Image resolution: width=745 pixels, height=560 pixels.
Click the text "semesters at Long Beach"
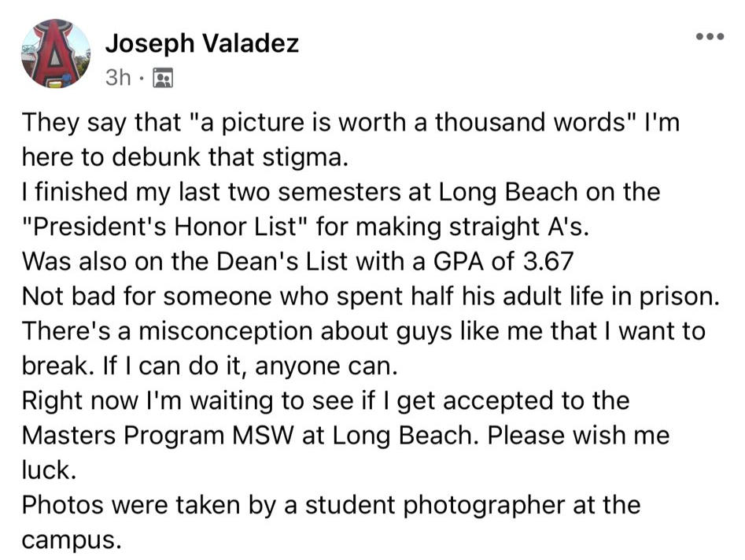coord(428,193)
